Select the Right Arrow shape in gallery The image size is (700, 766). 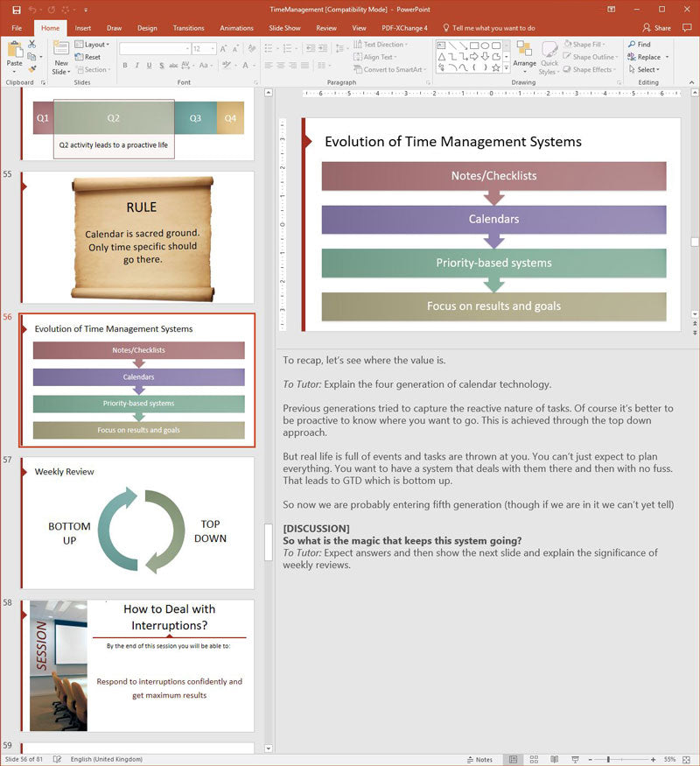[x=473, y=57]
